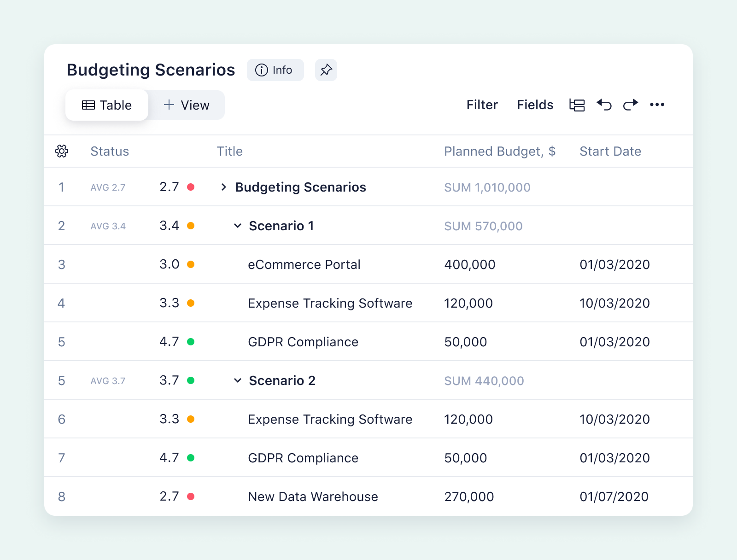Open the Filter options
The width and height of the screenshot is (737, 560).
point(482,105)
